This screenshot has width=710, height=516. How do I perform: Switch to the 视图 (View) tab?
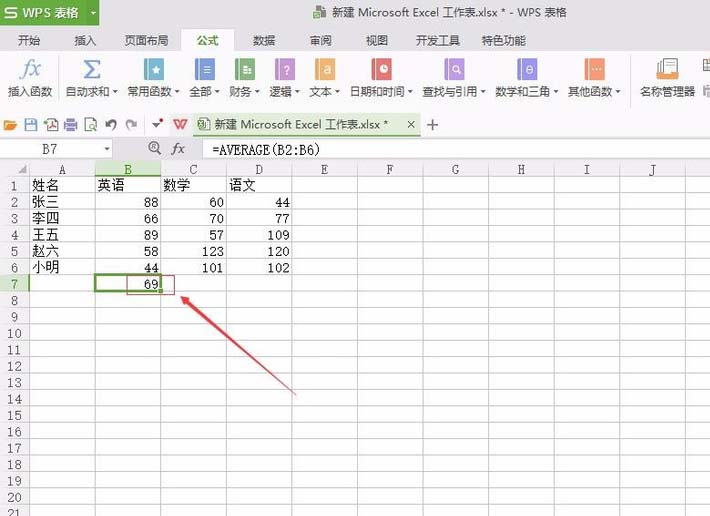[377, 41]
